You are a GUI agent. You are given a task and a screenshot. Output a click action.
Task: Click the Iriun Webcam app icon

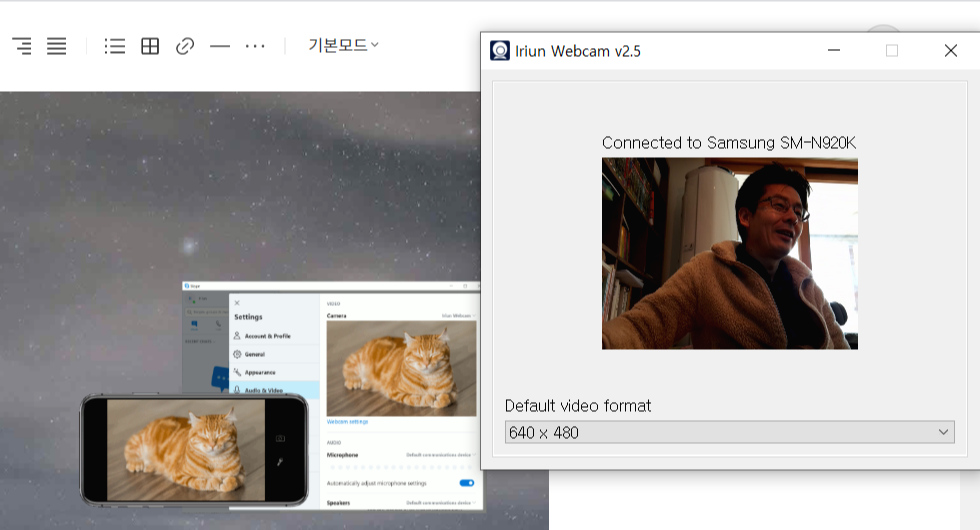(499, 51)
